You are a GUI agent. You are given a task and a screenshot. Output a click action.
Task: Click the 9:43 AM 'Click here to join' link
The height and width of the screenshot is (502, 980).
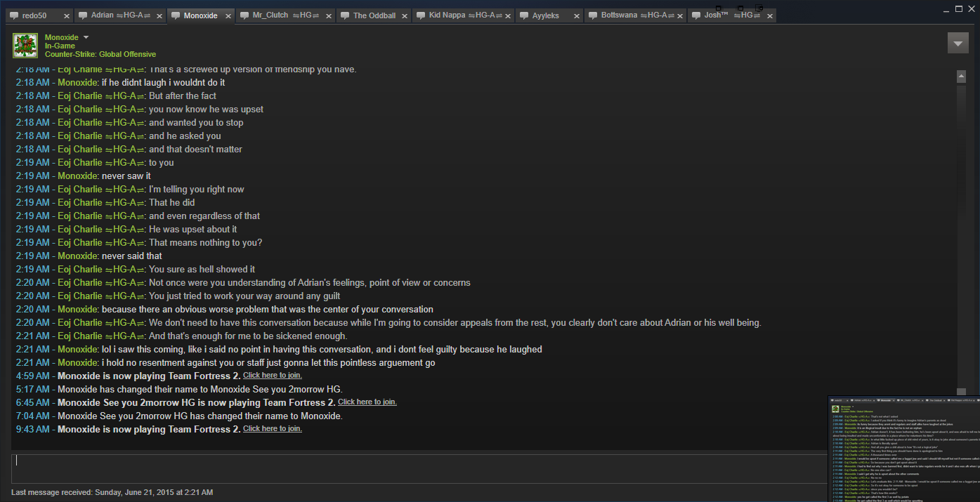point(273,429)
